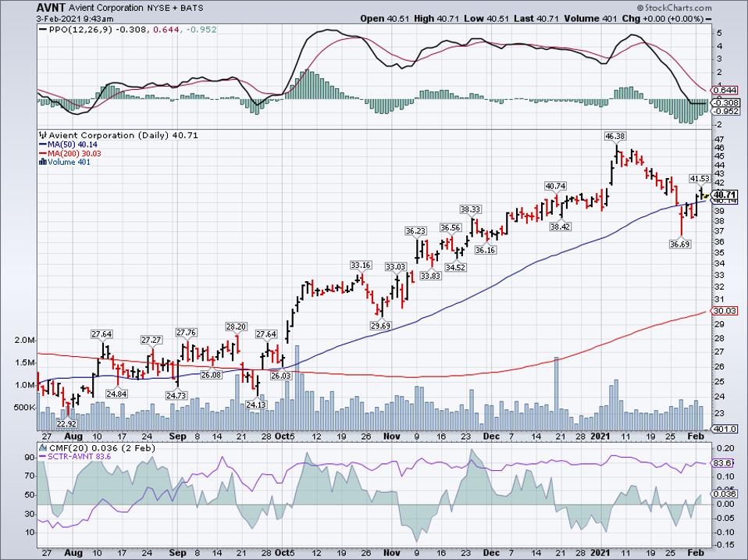748x560 pixels.
Task: Select the MA(50) 40.14 legend entry
Action: tap(73, 144)
